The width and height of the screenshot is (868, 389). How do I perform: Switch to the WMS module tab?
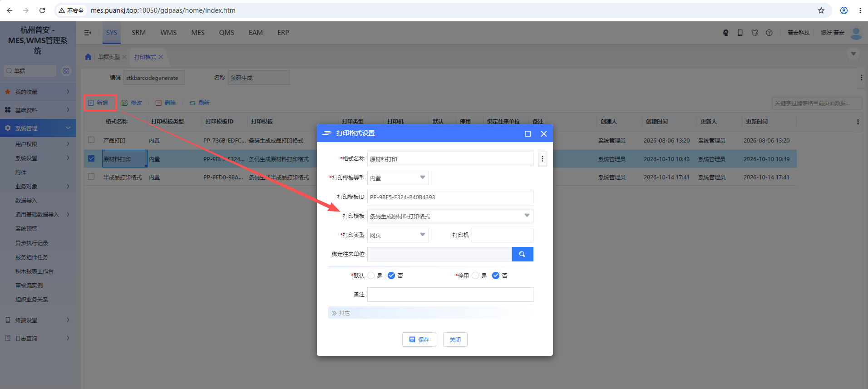[x=168, y=33]
